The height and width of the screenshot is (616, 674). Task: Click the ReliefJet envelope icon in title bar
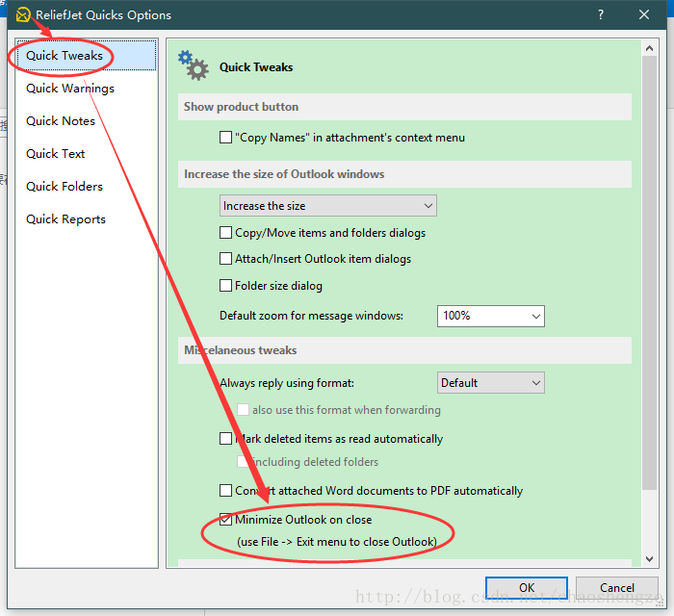23,14
